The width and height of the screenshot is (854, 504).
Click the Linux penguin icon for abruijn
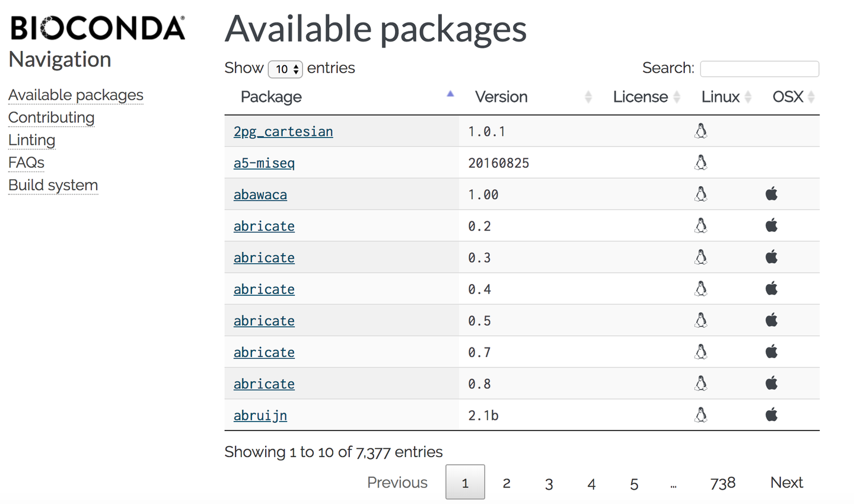click(701, 415)
